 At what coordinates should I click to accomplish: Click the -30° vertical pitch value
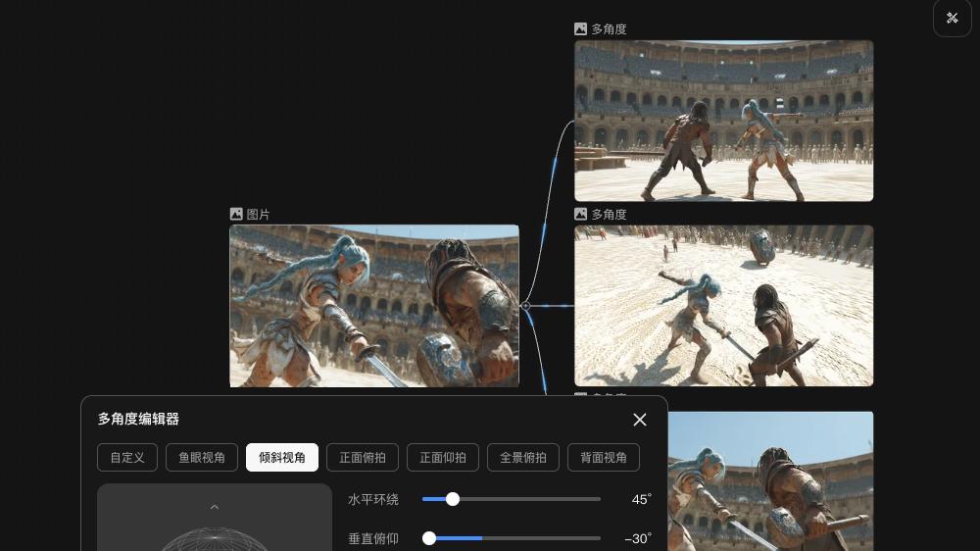pyautogui.click(x=637, y=538)
